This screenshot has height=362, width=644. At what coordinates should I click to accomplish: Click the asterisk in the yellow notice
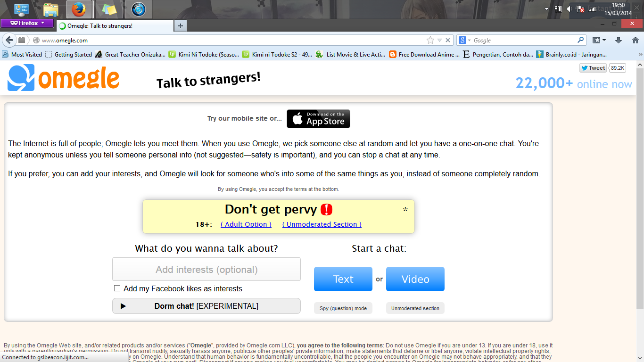tap(405, 210)
